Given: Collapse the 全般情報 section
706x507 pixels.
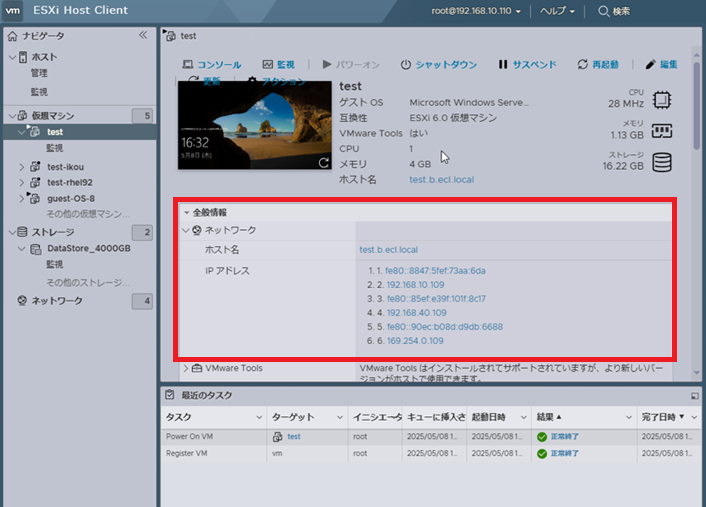Looking at the screenshot, I should tap(187, 213).
